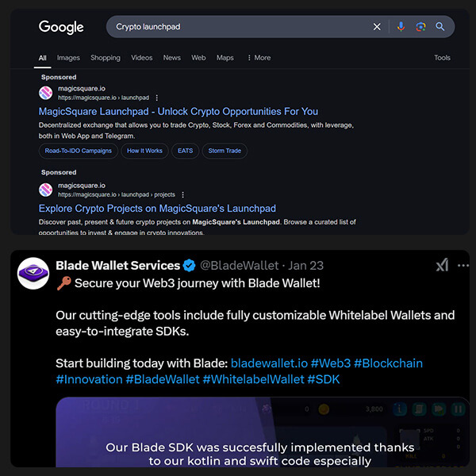Click the info icon in game video
This screenshot has width=476, height=476.
point(400,410)
